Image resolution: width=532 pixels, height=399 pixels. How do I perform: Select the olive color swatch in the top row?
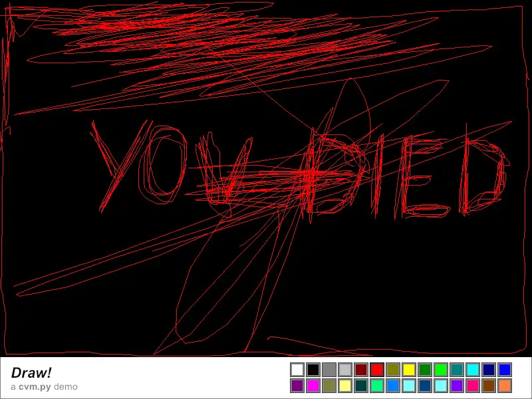(393, 370)
